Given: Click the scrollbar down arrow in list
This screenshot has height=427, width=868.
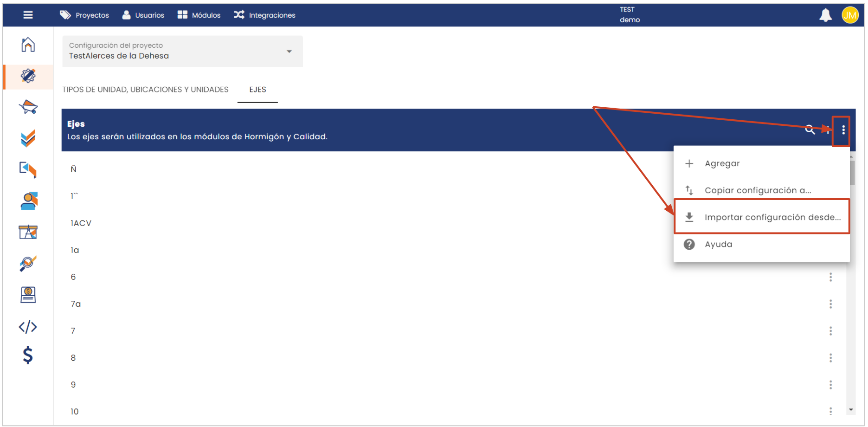Looking at the screenshot, I should tap(851, 410).
